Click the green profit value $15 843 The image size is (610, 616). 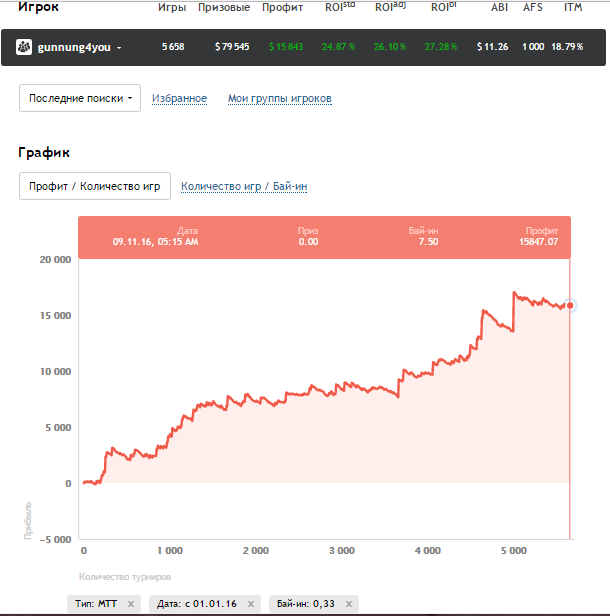(286, 47)
